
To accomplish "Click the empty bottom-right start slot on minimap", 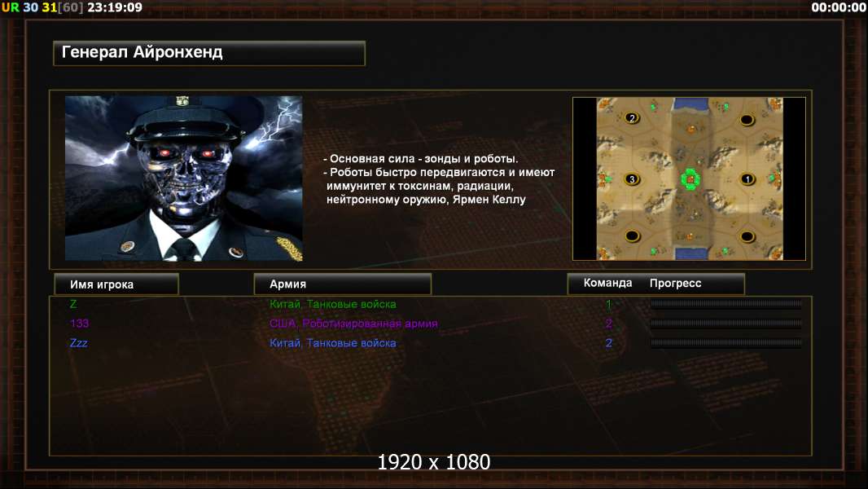I will 747,236.
